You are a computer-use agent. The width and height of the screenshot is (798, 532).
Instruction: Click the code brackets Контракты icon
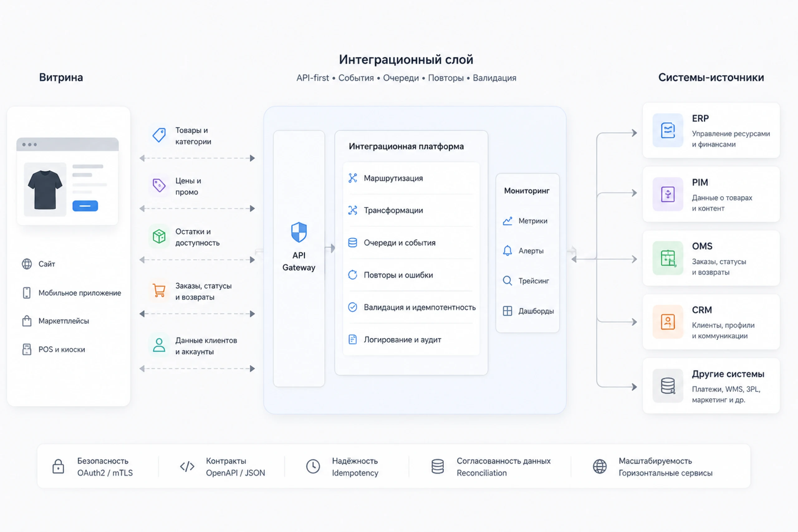click(187, 467)
